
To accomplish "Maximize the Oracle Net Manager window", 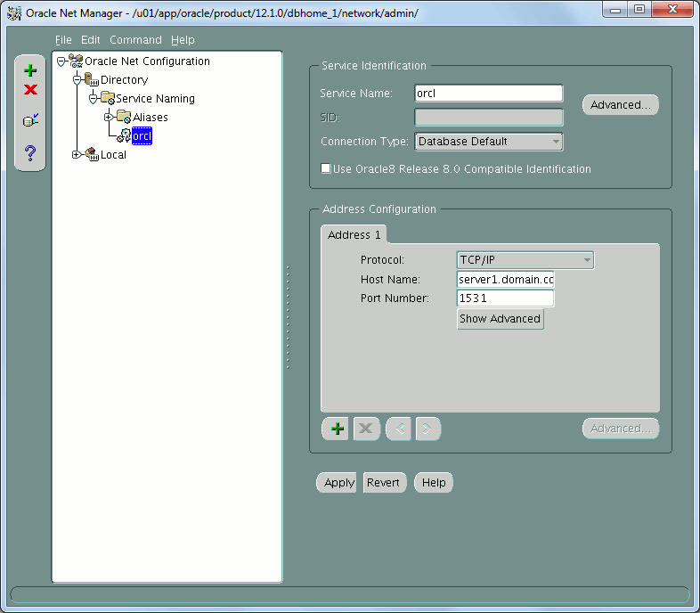I will coord(639,10).
